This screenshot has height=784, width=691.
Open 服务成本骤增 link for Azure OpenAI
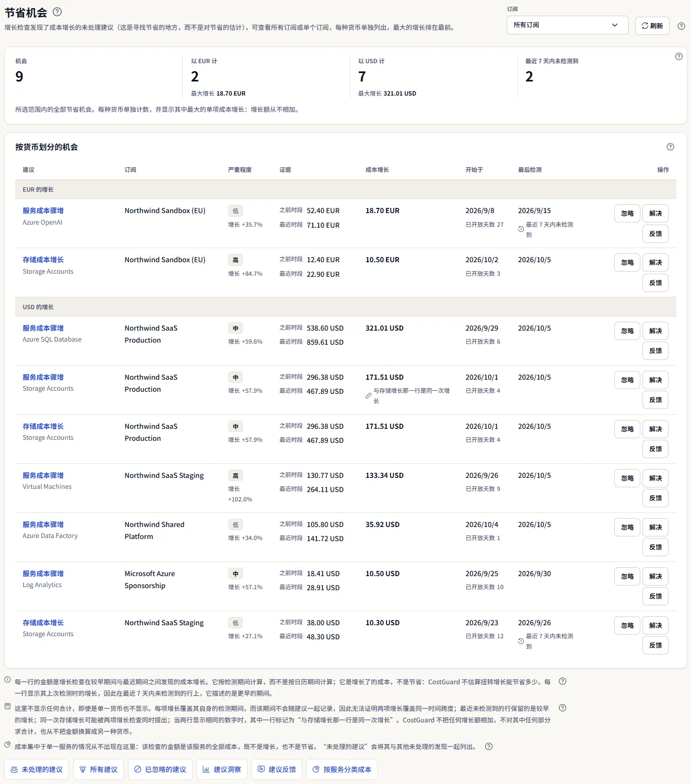pos(43,210)
